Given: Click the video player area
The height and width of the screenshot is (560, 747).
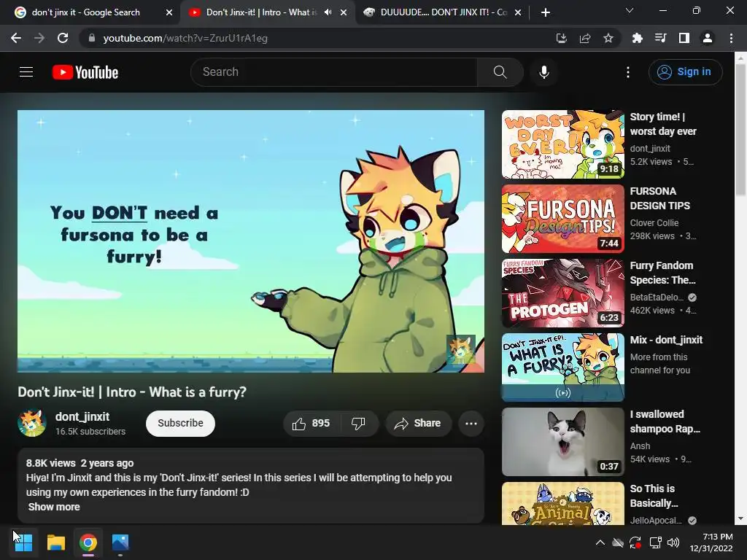Looking at the screenshot, I should (251, 241).
